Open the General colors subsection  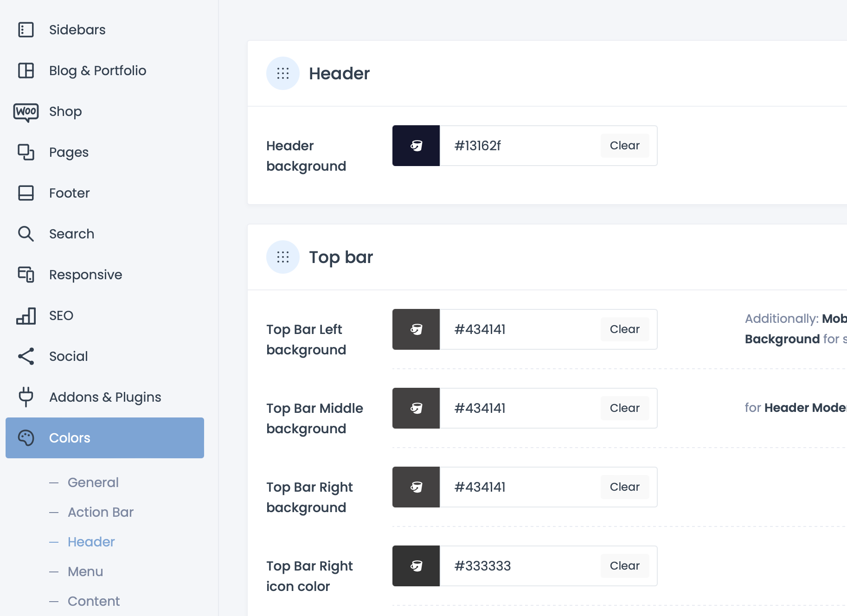(x=93, y=482)
